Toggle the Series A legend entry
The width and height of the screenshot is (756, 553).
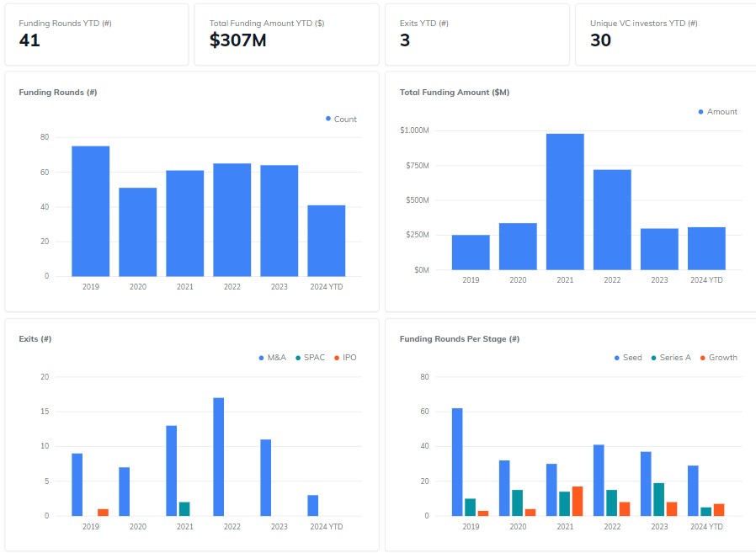(x=671, y=357)
